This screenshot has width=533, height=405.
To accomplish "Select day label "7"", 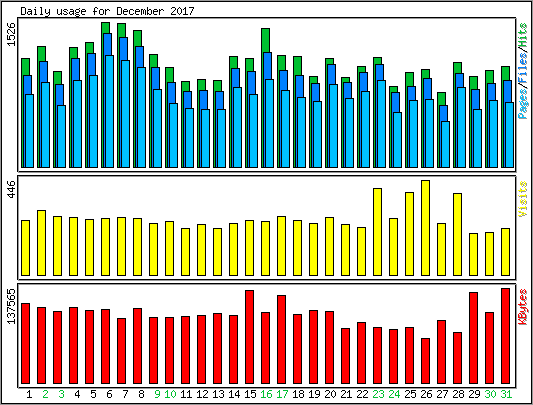I will [x=125, y=394].
